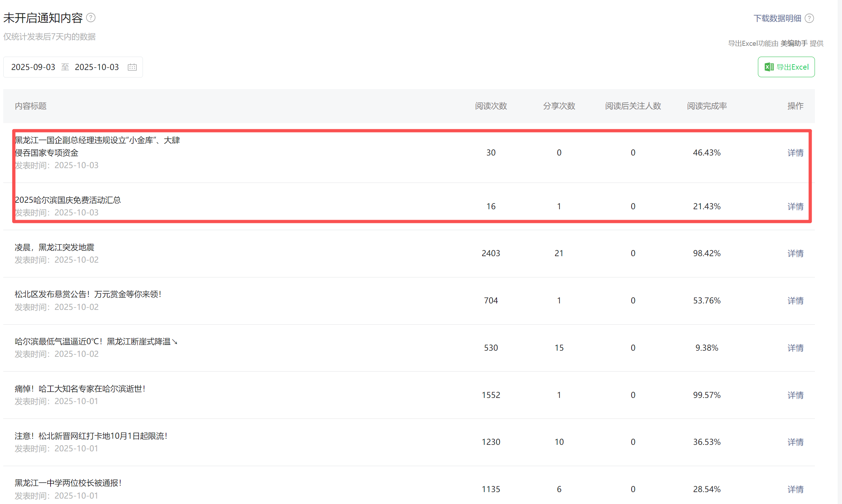
Task: Open calendar icon in date range picker
Action: click(x=132, y=67)
